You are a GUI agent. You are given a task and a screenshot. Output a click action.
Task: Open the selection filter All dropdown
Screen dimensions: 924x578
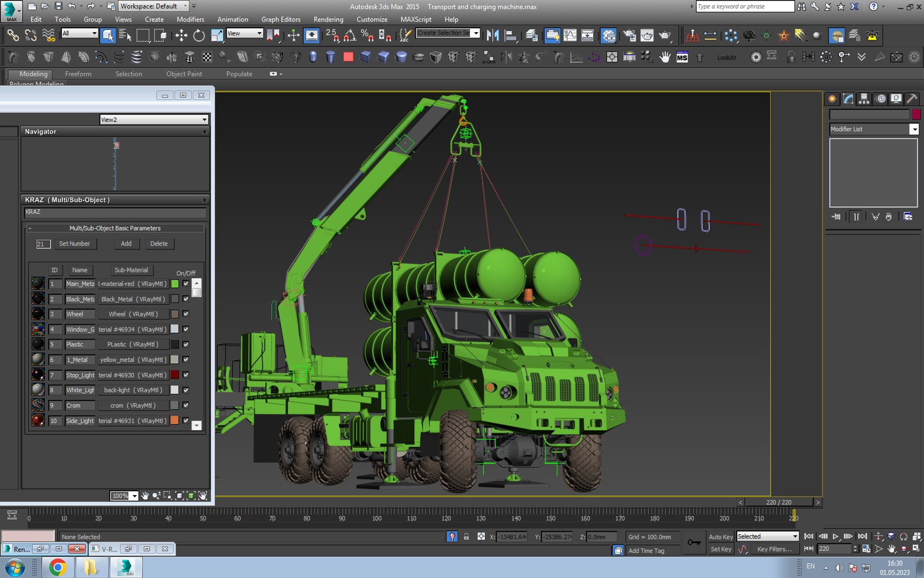coord(79,33)
